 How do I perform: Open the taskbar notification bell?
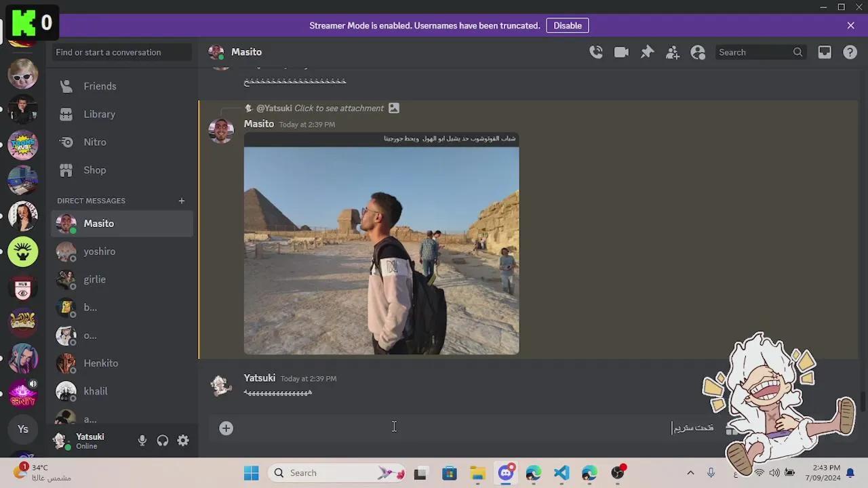click(850, 473)
